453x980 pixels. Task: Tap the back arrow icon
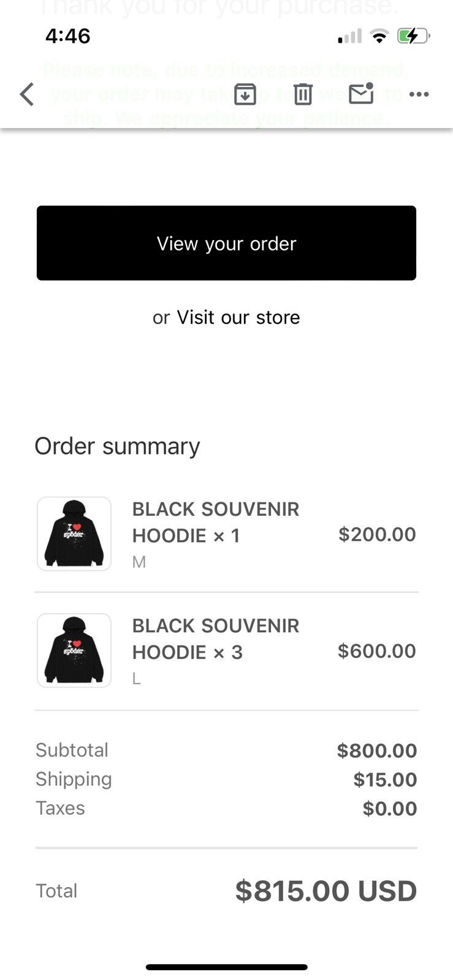pyautogui.click(x=26, y=94)
